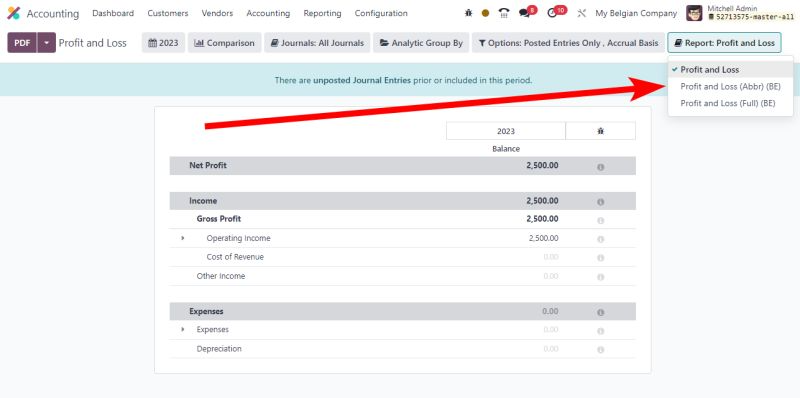Click info icon on Expenses sub-row
The image size is (800, 398).
[601, 331]
